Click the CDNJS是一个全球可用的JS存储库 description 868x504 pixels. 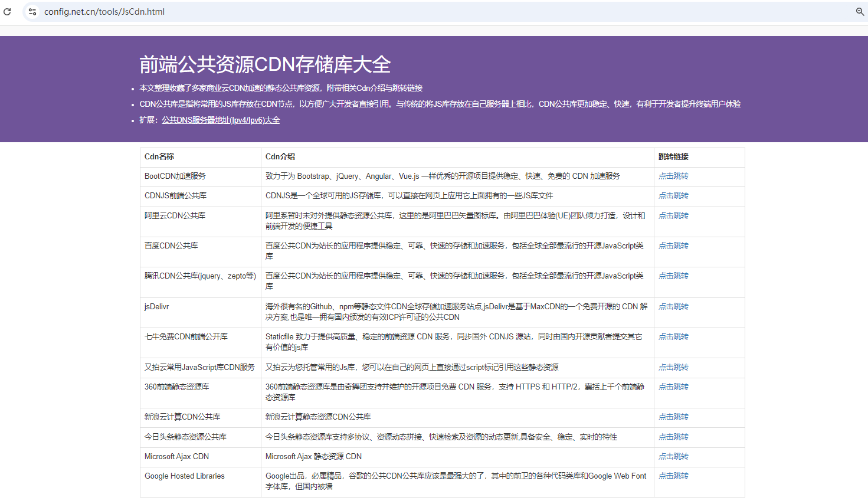coord(409,195)
